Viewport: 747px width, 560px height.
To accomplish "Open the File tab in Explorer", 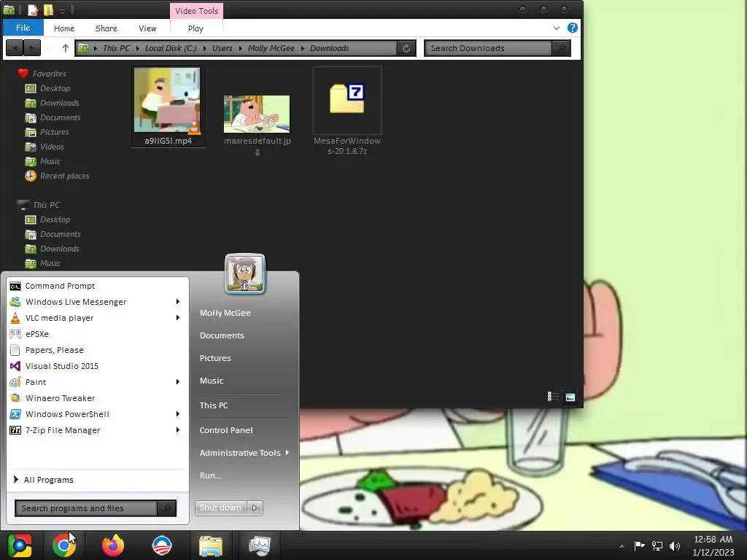I will (23, 28).
